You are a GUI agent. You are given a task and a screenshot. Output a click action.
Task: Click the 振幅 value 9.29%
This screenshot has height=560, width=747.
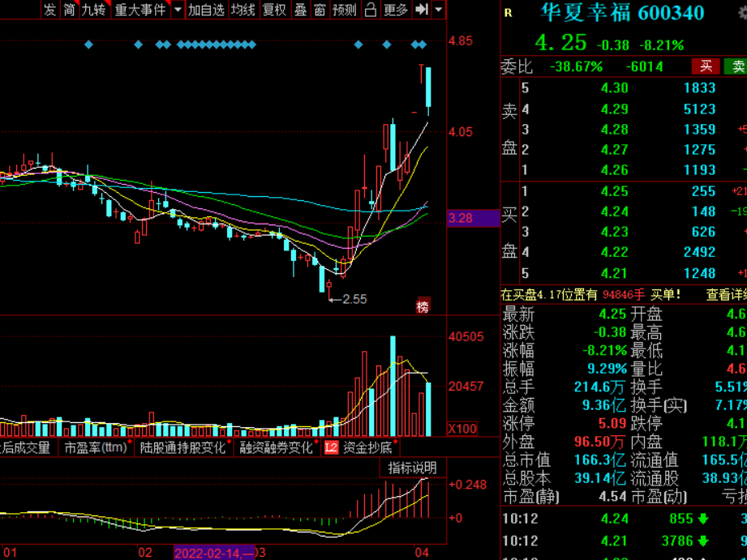click(607, 369)
